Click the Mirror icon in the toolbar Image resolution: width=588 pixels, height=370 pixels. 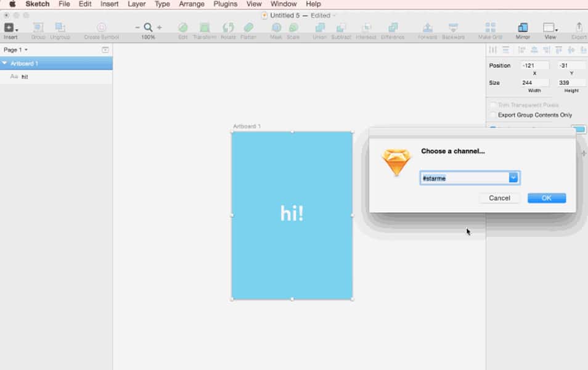click(x=523, y=27)
